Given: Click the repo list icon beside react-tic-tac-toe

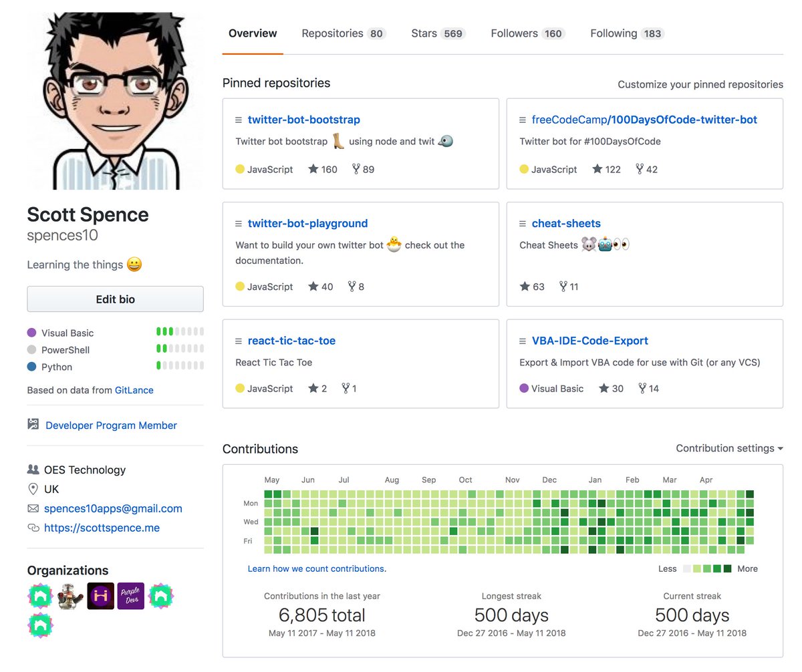Looking at the screenshot, I should tap(239, 340).
